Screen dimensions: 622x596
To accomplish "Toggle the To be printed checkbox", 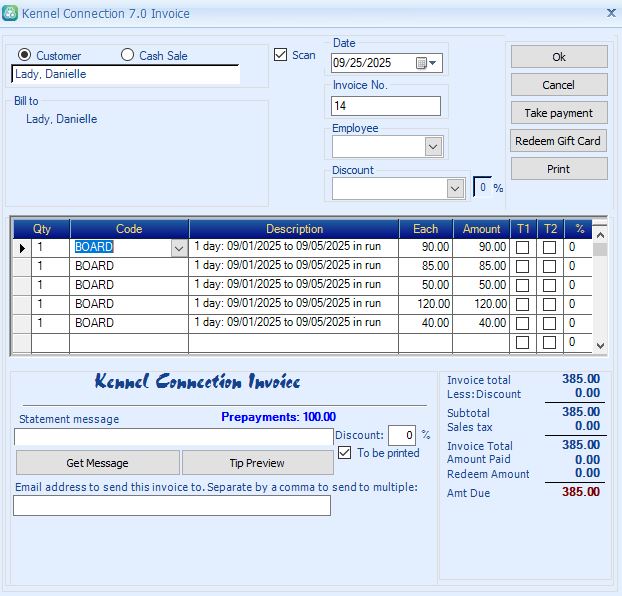I will [x=344, y=453].
